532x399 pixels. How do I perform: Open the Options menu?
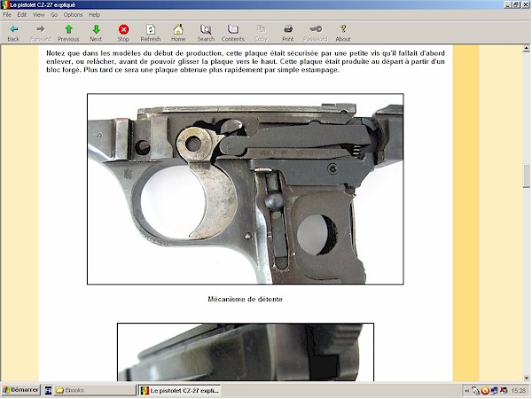point(73,14)
